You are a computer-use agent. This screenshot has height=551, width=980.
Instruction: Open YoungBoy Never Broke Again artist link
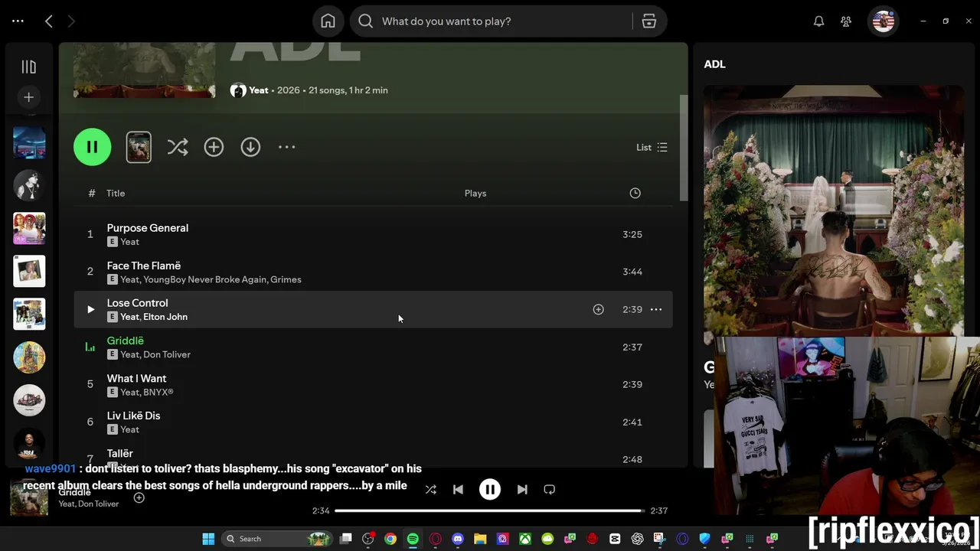[204, 279]
